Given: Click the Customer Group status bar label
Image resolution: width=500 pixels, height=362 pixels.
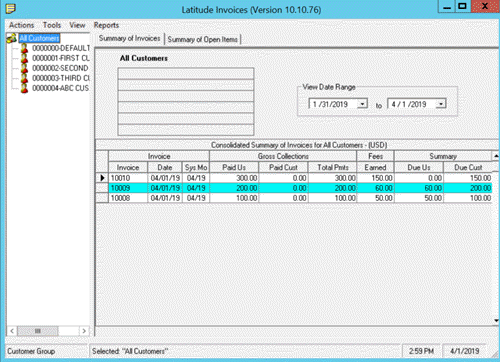Looking at the screenshot, I should click(31, 351).
